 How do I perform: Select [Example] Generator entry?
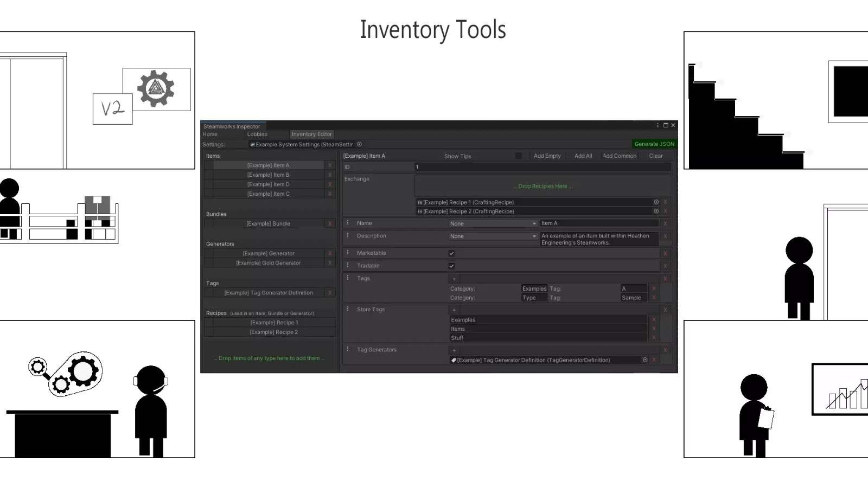(269, 254)
